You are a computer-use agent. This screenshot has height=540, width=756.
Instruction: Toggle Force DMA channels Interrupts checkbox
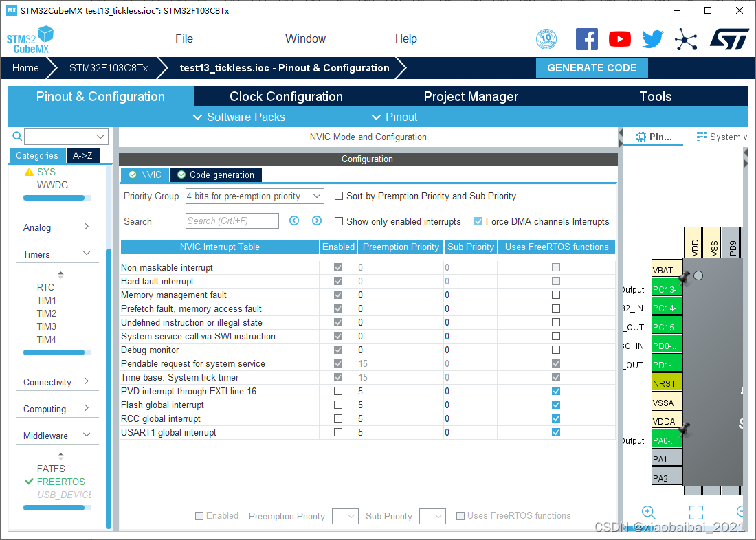pyautogui.click(x=478, y=221)
